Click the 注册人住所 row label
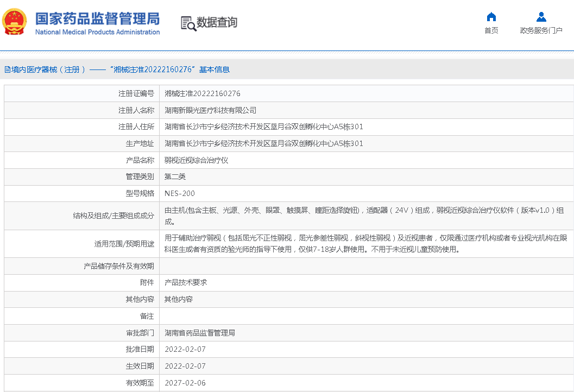This screenshot has width=574, height=392. pos(136,127)
